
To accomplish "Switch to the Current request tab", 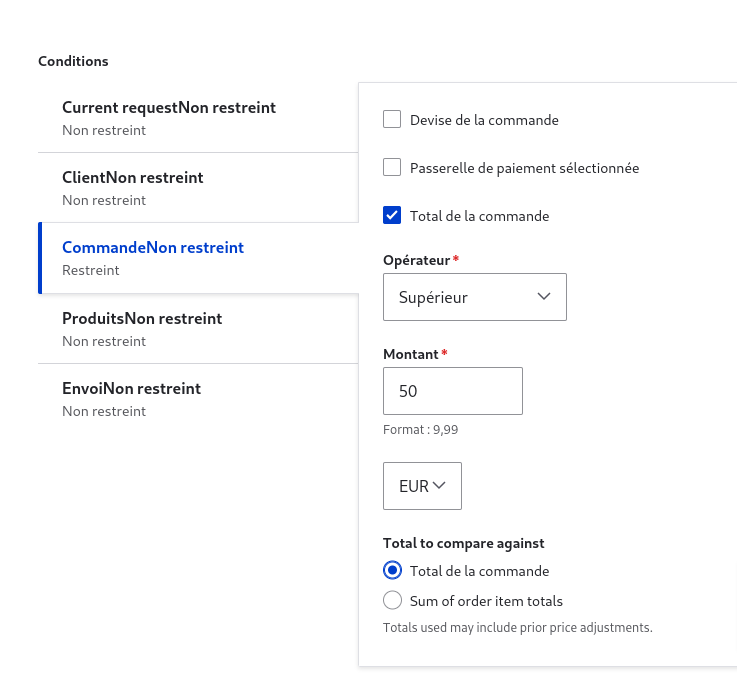I will (198, 118).
